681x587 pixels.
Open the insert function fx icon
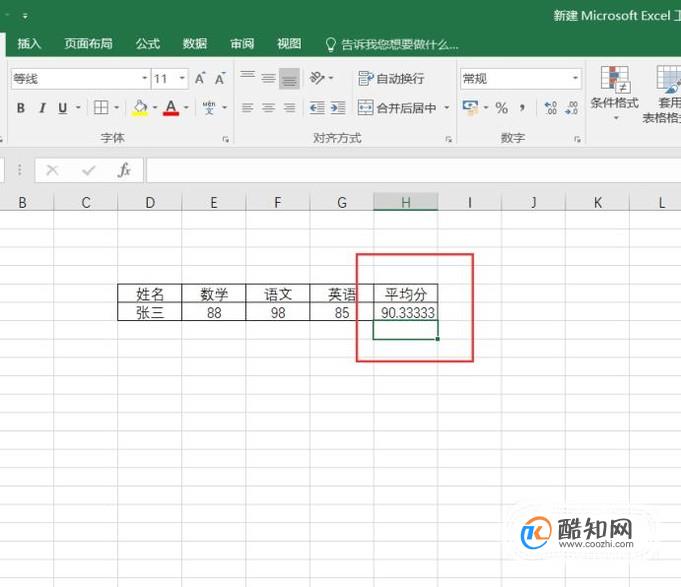(124, 170)
